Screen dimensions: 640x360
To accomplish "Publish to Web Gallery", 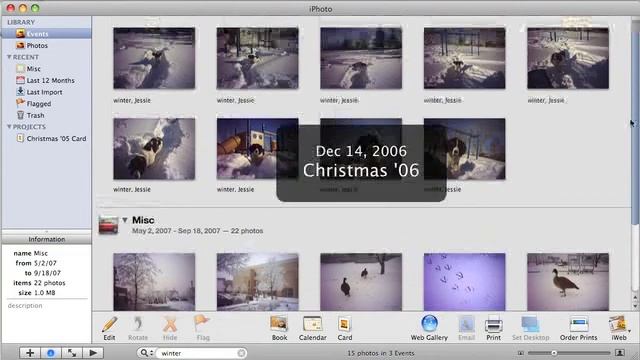I will click(x=429, y=329).
